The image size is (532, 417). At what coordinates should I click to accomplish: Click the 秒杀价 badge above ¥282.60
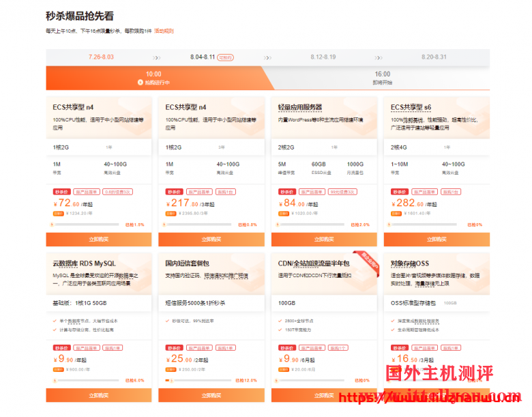[x=400, y=192]
